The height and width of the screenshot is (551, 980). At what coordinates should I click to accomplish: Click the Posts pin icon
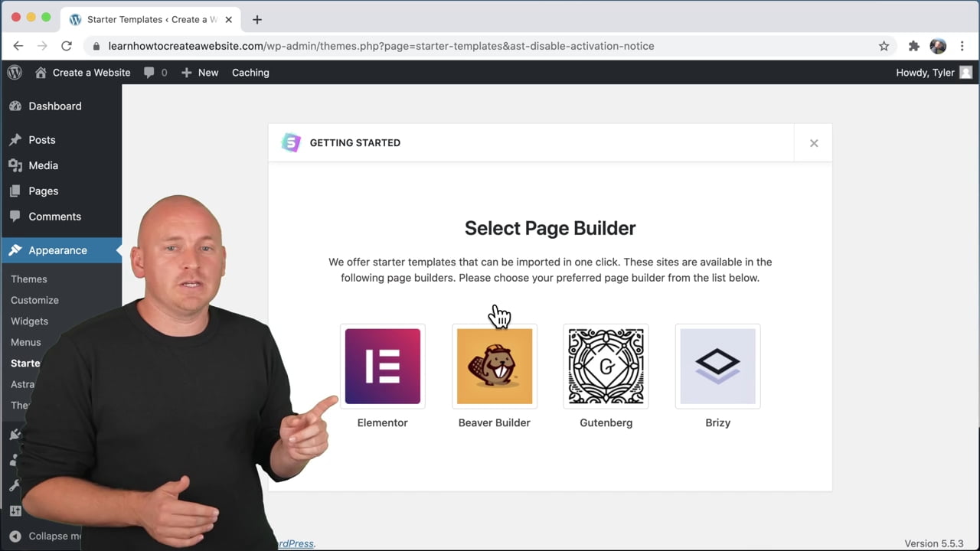pyautogui.click(x=15, y=140)
